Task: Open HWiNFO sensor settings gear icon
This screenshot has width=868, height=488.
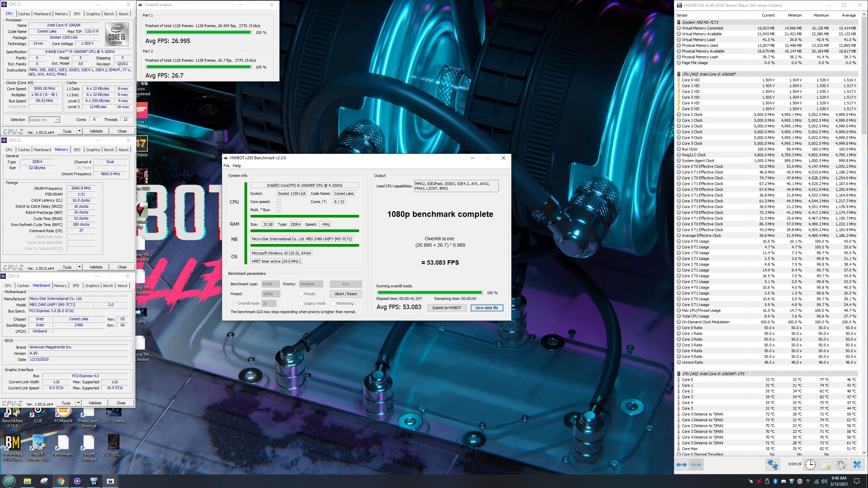Action: click(x=841, y=465)
